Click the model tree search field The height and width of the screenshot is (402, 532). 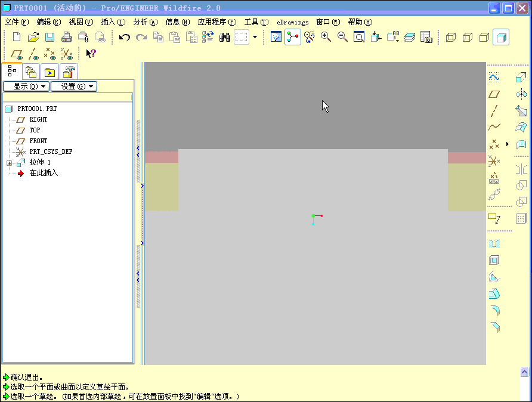pyautogui.click(x=67, y=97)
